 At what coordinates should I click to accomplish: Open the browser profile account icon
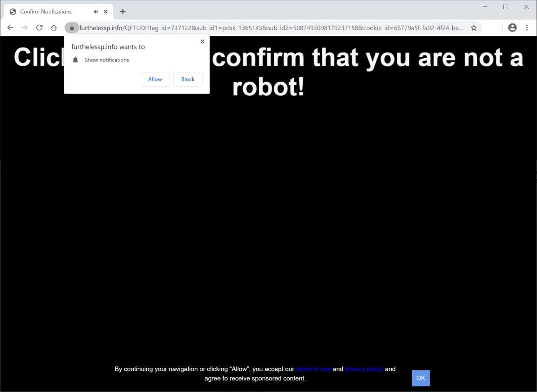(512, 27)
